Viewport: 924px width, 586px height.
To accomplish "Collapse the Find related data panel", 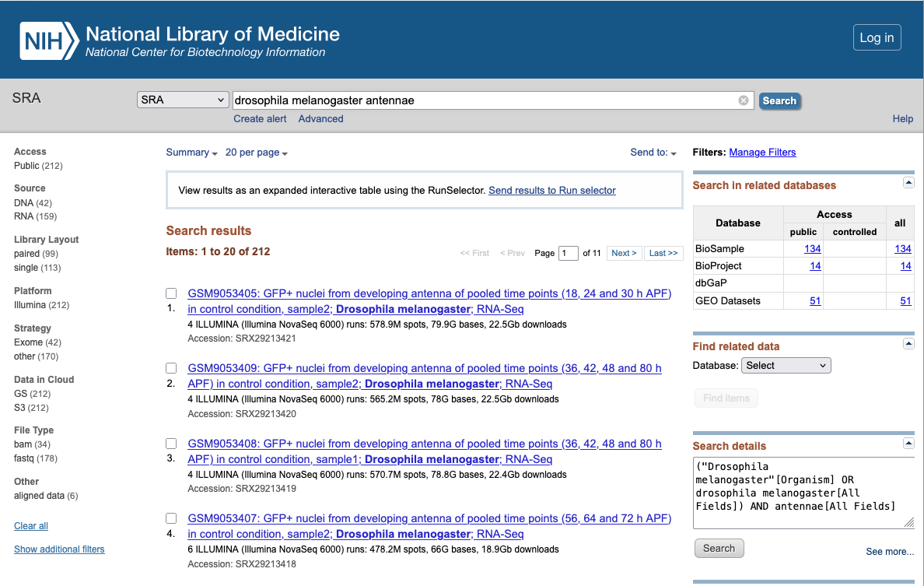I will [908, 344].
